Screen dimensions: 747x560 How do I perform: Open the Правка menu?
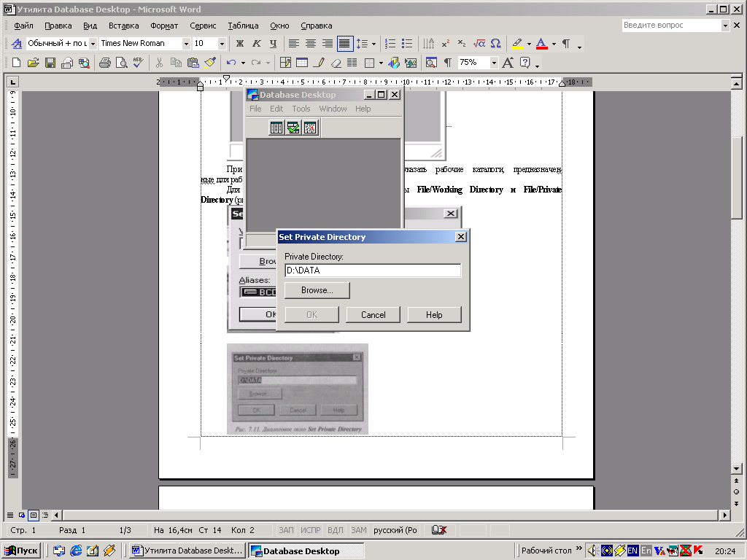click(58, 26)
